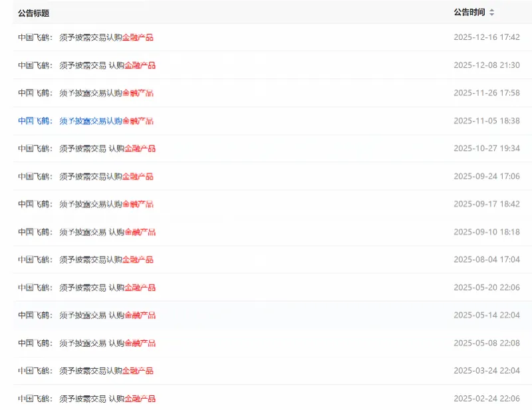Image resolution: width=532 pixels, height=410 pixels.
Task: Select the timestamp 2025-09-17 18:42
Action: point(487,204)
